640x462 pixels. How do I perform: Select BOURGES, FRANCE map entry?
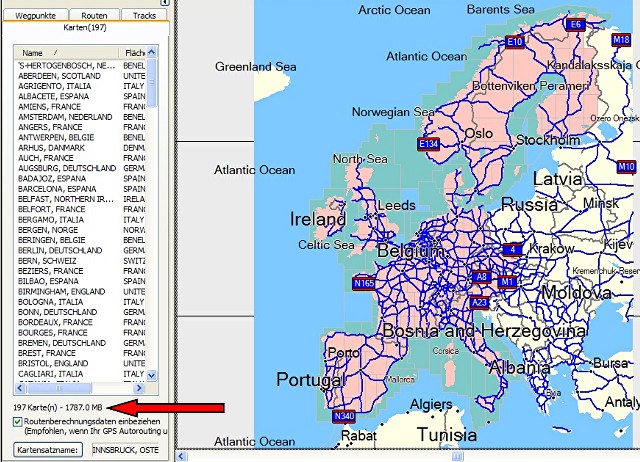[80, 333]
